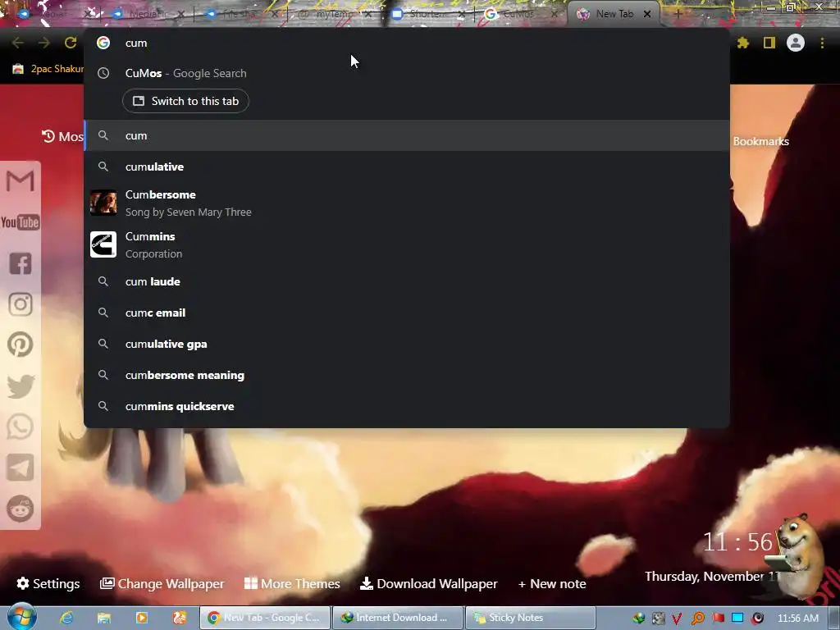Open WhatsApp from the sidebar
Image resolution: width=840 pixels, height=630 pixels.
click(21, 427)
